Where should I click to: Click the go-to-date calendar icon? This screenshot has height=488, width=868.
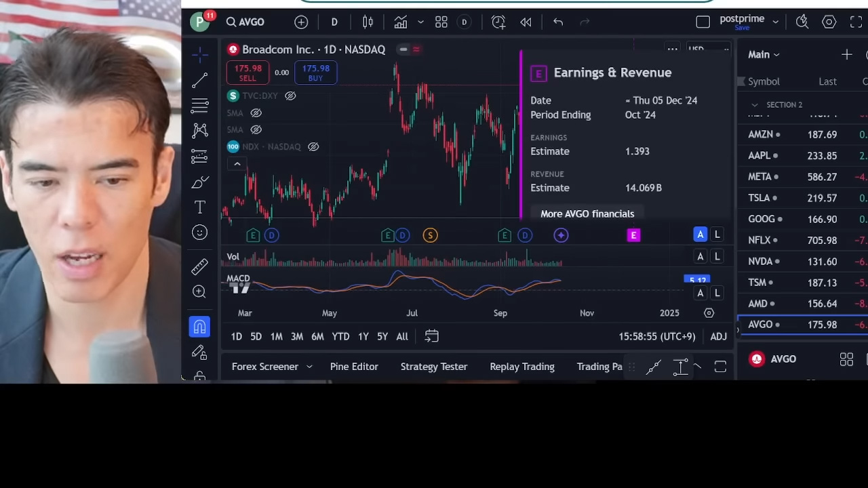[x=431, y=336]
